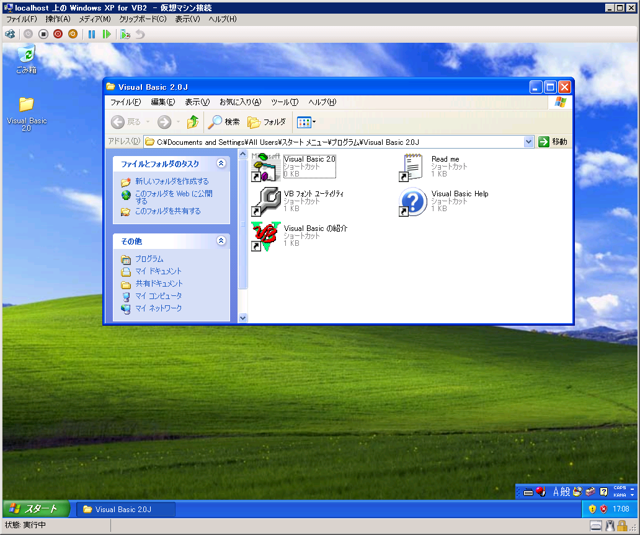Expand the address bar dropdown
This screenshot has width=640, height=535.
[529, 142]
